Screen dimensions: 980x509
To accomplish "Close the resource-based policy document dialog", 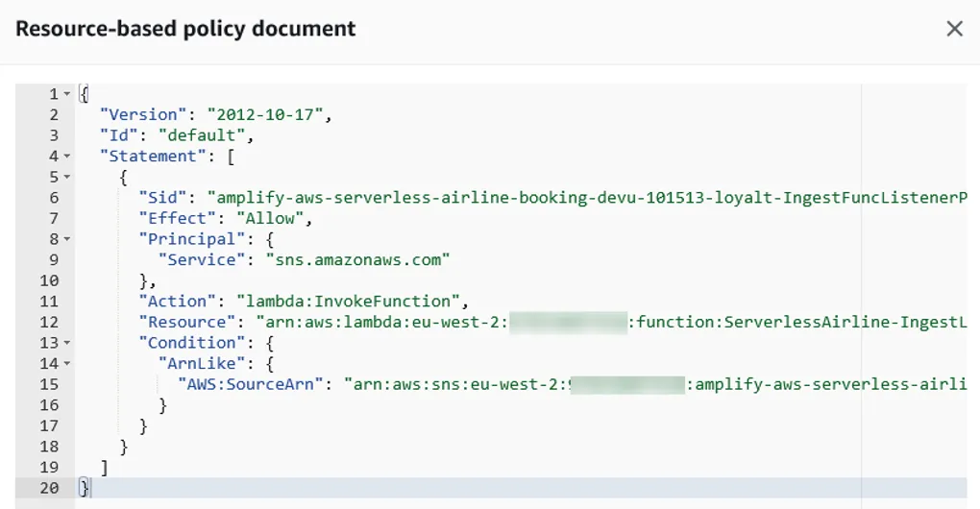I will point(954,29).
